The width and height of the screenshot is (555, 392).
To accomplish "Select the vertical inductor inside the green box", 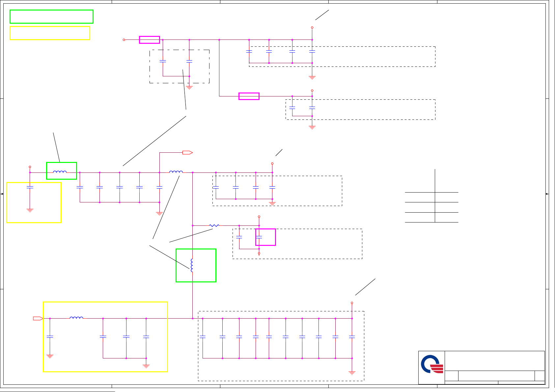I will pyautogui.click(x=192, y=265).
